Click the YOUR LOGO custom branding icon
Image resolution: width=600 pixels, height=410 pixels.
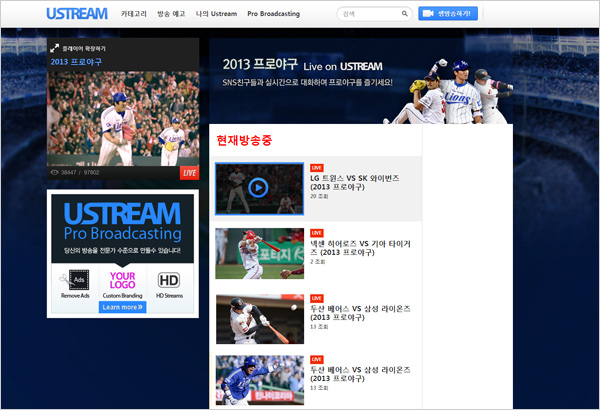[122, 280]
